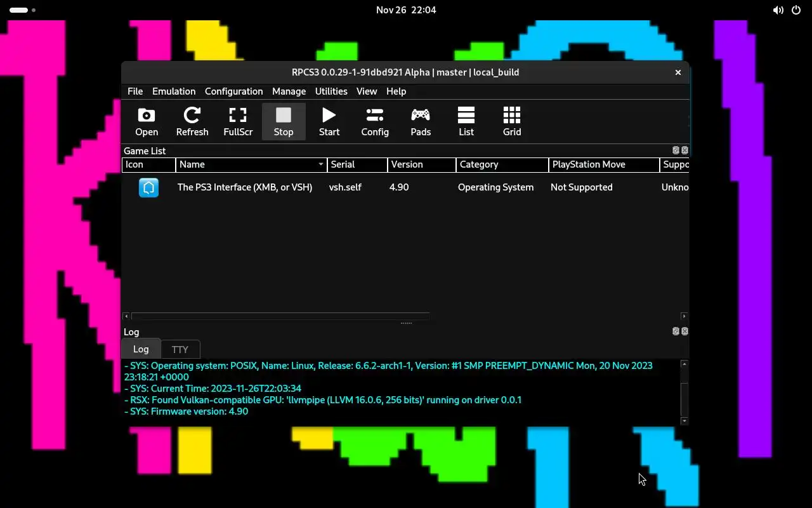Screen dimensions: 812x508
Task: Click the game list horizontal scrollbar
Action: [280, 316]
